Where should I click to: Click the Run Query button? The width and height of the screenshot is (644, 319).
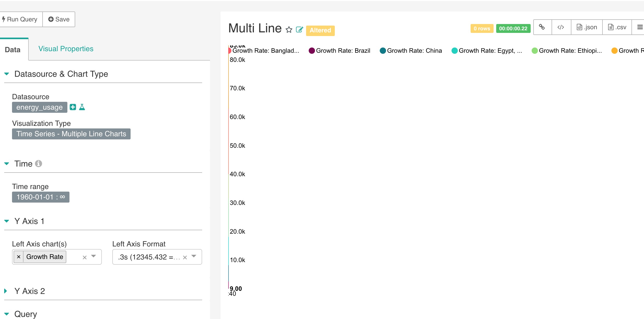click(x=20, y=19)
